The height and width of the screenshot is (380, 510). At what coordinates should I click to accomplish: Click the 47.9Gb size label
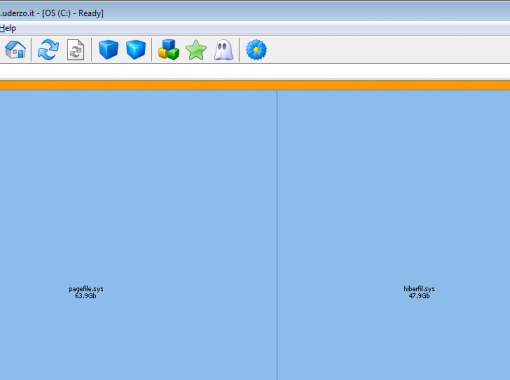pyautogui.click(x=419, y=296)
